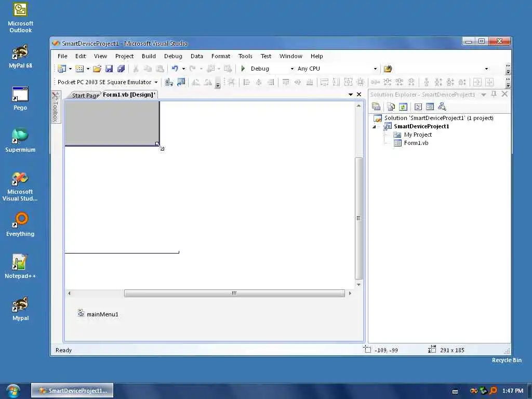Click the gray form surface in designer
This screenshot has height=399, width=532.
112,123
